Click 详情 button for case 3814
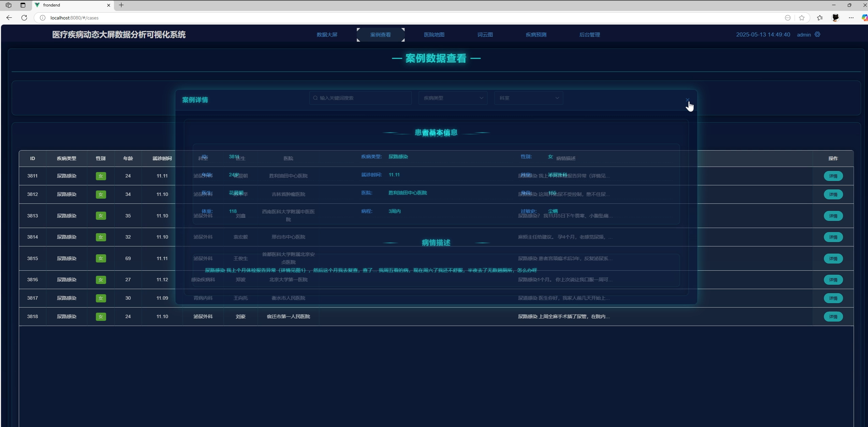This screenshot has width=868, height=427. 833,237
